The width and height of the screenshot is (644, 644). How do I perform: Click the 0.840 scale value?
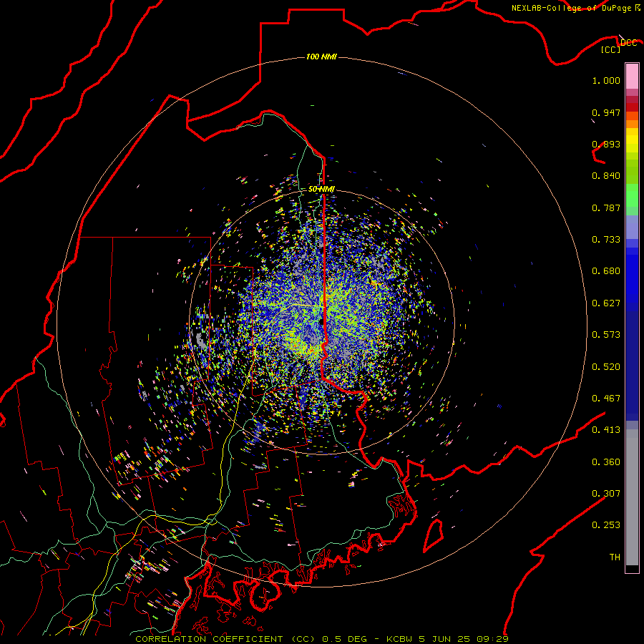click(606, 176)
